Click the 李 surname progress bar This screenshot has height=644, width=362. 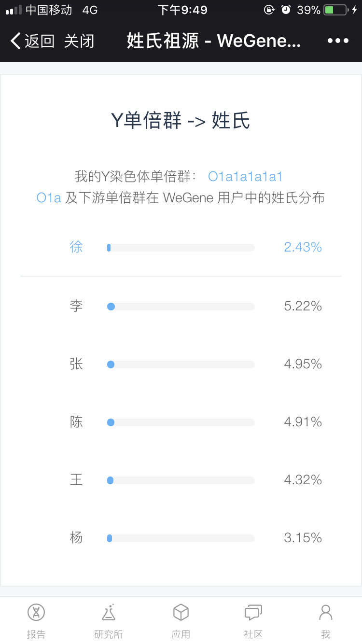tap(181, 306)
